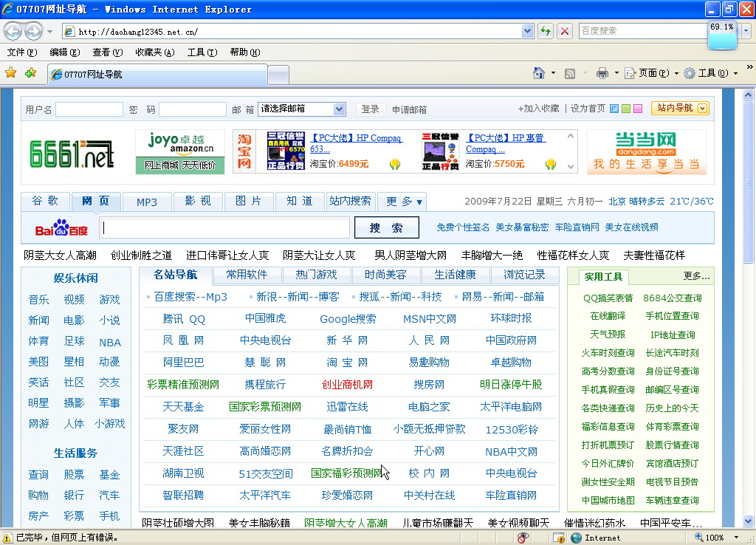
Task: Open the 请选择邮箱 mailbox dropdown
Action: [x=301, y=109]
